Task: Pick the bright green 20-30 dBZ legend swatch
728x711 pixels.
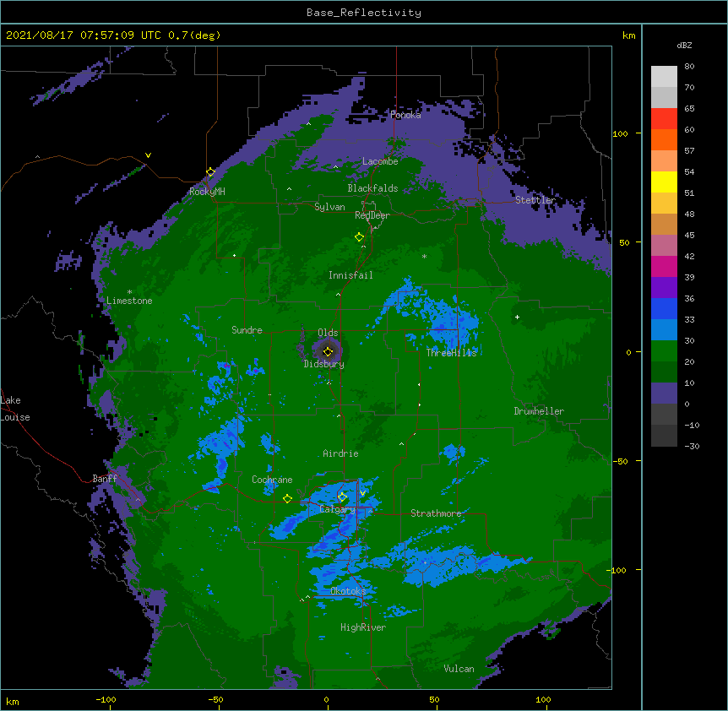Action: [664, 351]
